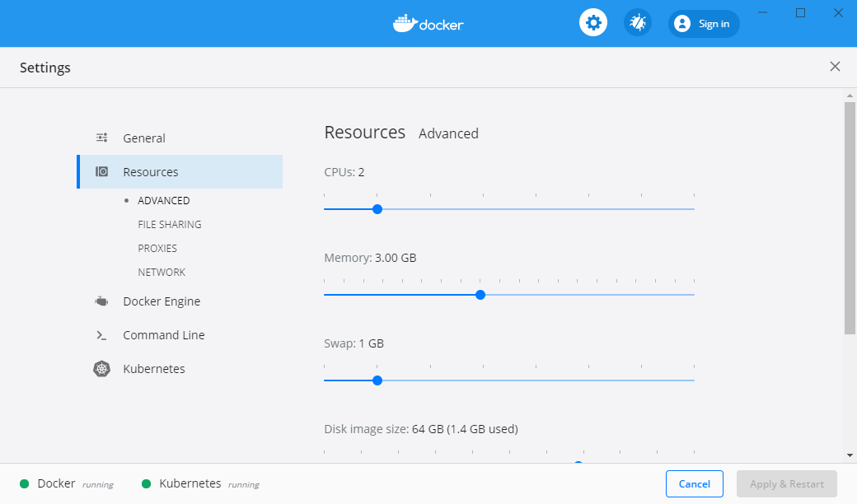Click the Apply & Restart button
This screenshot has width=857, height=504.
(786, 484)
